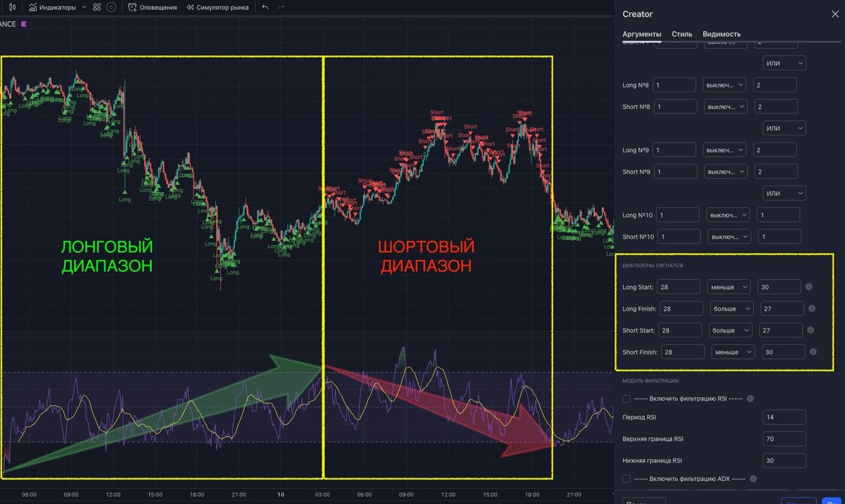
Task: Focus the Short №8 last value field
Action: [x=776, y=106]
